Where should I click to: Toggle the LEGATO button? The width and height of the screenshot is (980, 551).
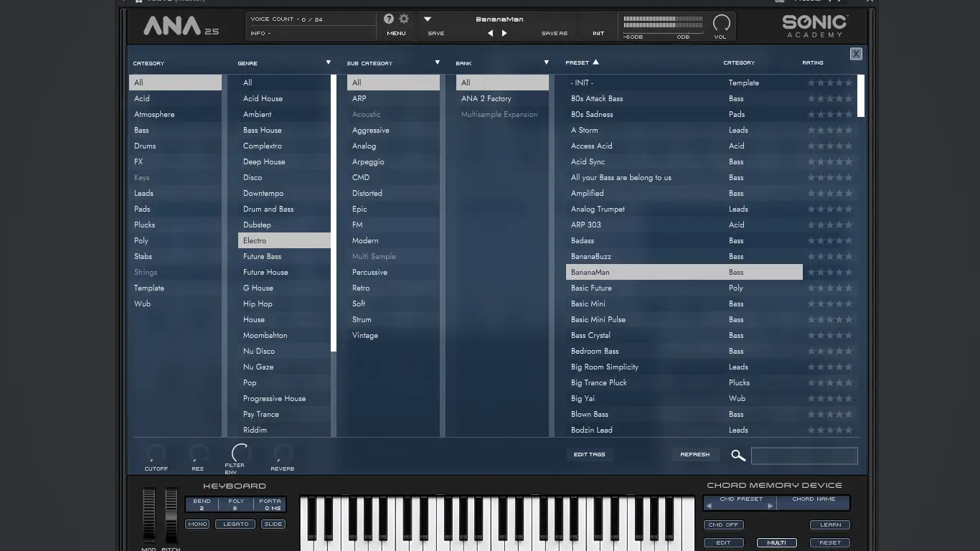(x=235, y=524)
